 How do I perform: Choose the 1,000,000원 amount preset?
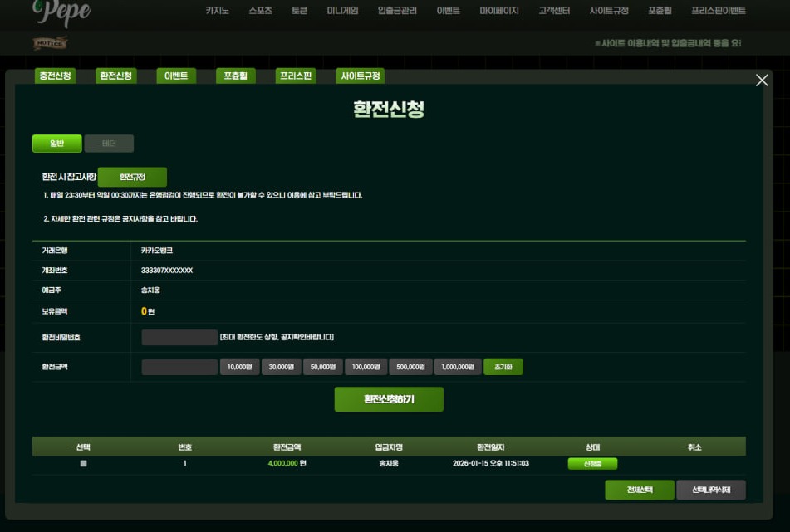tap(458, 367)
